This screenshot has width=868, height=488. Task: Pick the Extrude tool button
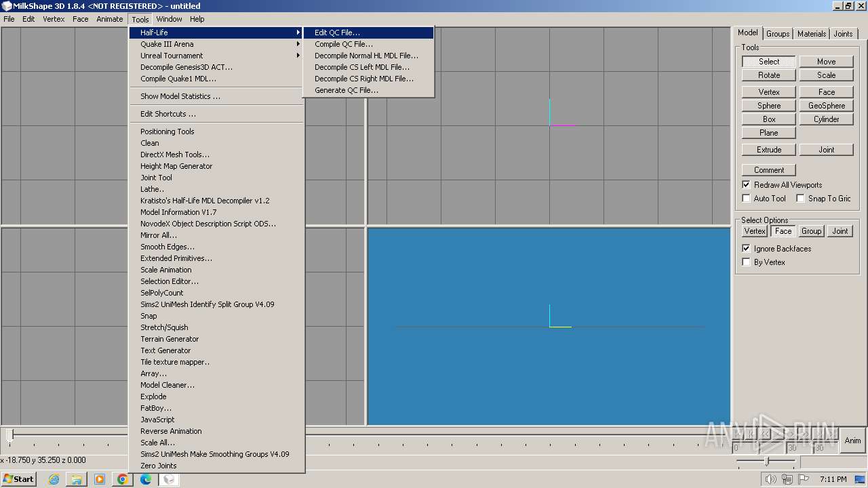tap(769, 150)
